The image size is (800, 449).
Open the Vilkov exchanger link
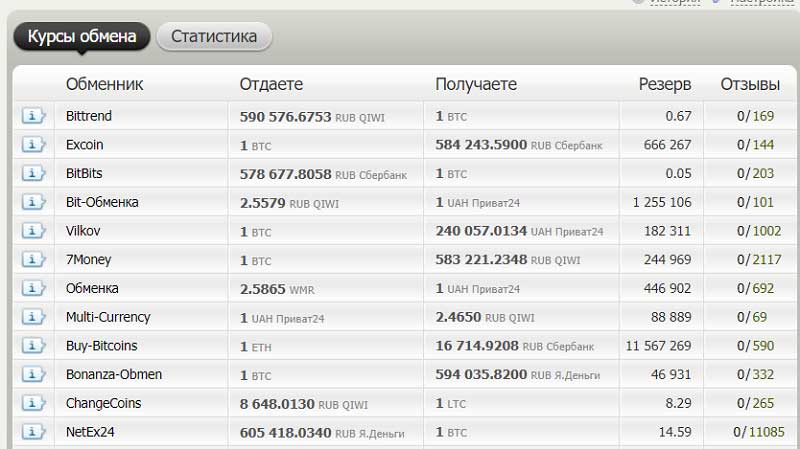click(x=83, y=231)
